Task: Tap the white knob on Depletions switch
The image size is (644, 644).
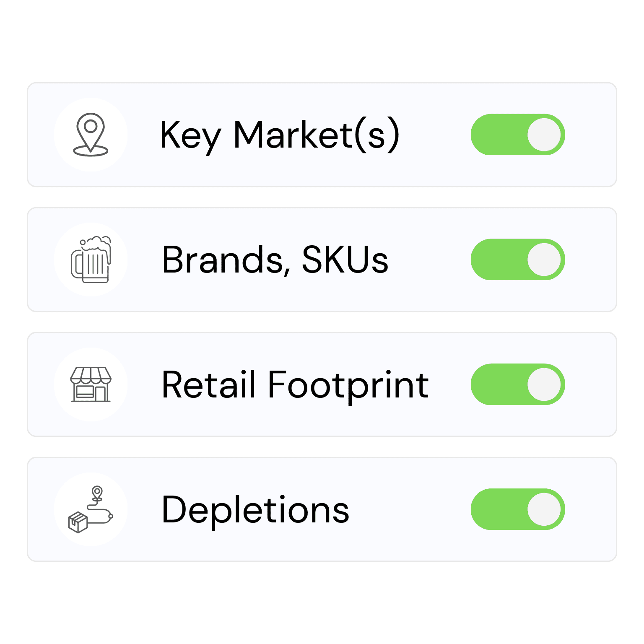Action: pyautogui.click(x=544, y=509)
